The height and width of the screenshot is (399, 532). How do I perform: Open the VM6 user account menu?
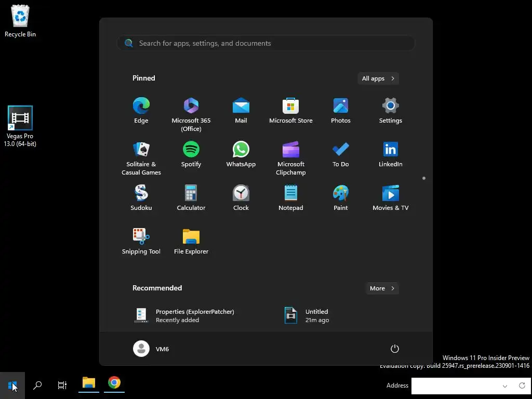(151, 349)
